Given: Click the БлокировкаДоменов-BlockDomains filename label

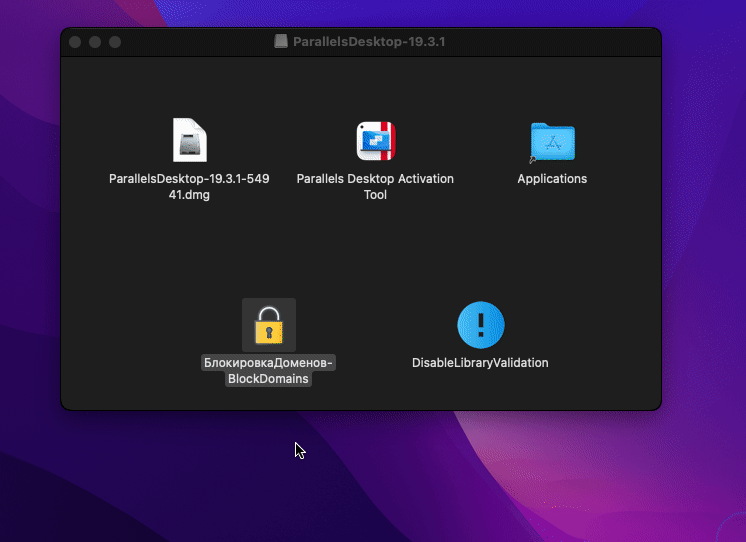Looking at the screenshot, I should [268, 371].
